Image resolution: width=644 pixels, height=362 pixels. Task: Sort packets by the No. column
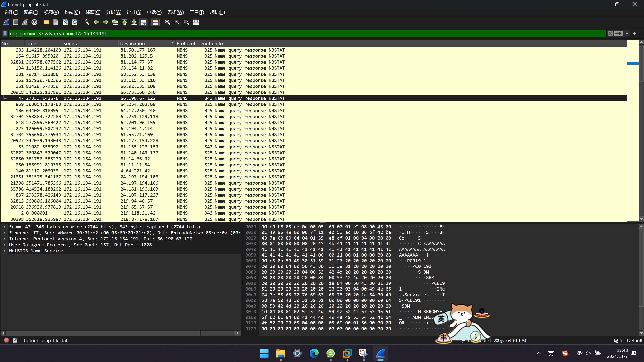pyautogui.click(x=12, y=43)
